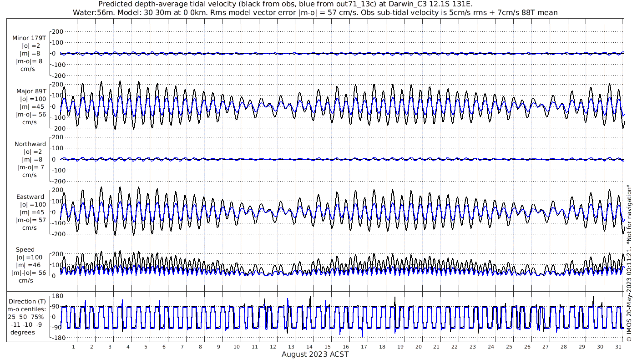Click the '-11 -10 -9' centile values
Viewport: 637px width, 364px height.
[x=27, y=324]
